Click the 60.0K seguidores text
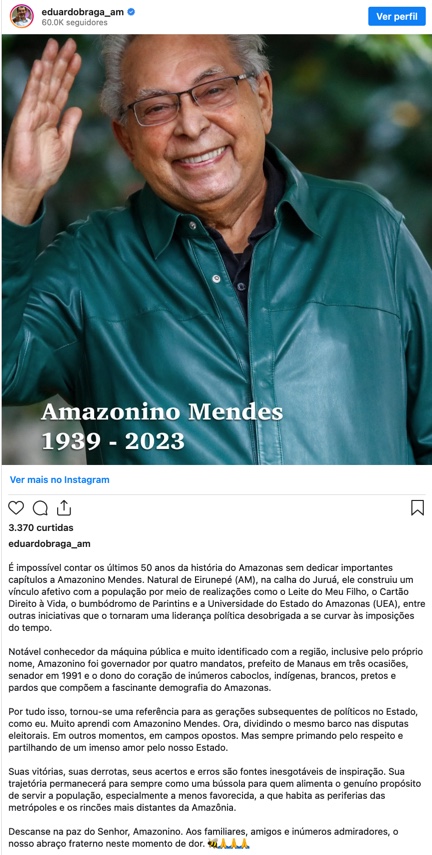The width and height of the screenshot is (432, 855). click(x=74, y=23)
